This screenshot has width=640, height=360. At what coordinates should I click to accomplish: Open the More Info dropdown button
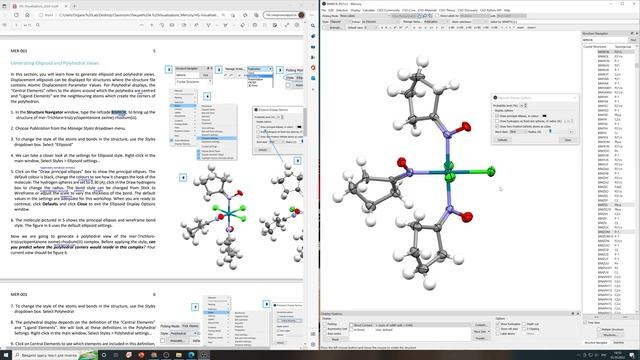(481, 331)
